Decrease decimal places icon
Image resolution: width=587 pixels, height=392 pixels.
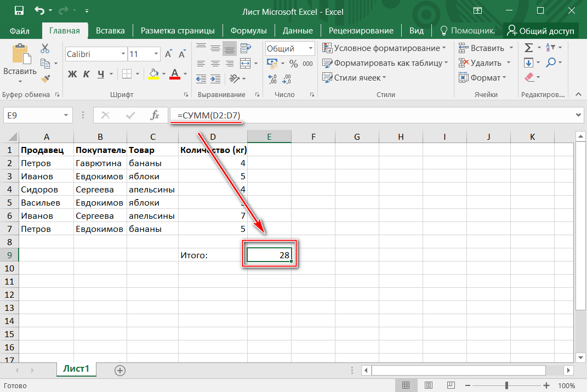(x=287, y=78)
